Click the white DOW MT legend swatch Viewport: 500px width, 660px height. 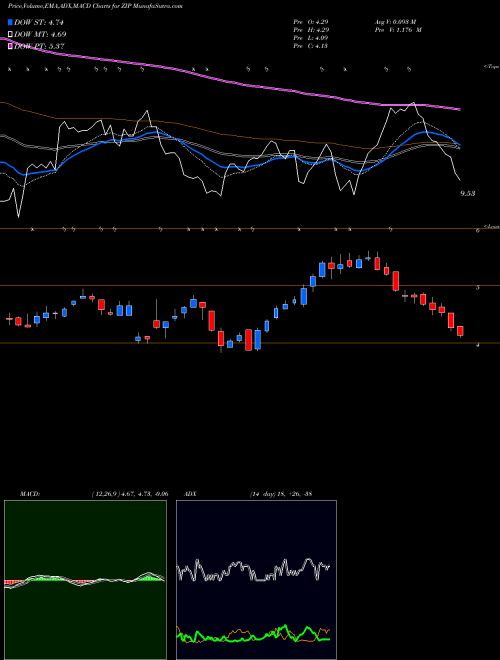click(x=11, y=34)
